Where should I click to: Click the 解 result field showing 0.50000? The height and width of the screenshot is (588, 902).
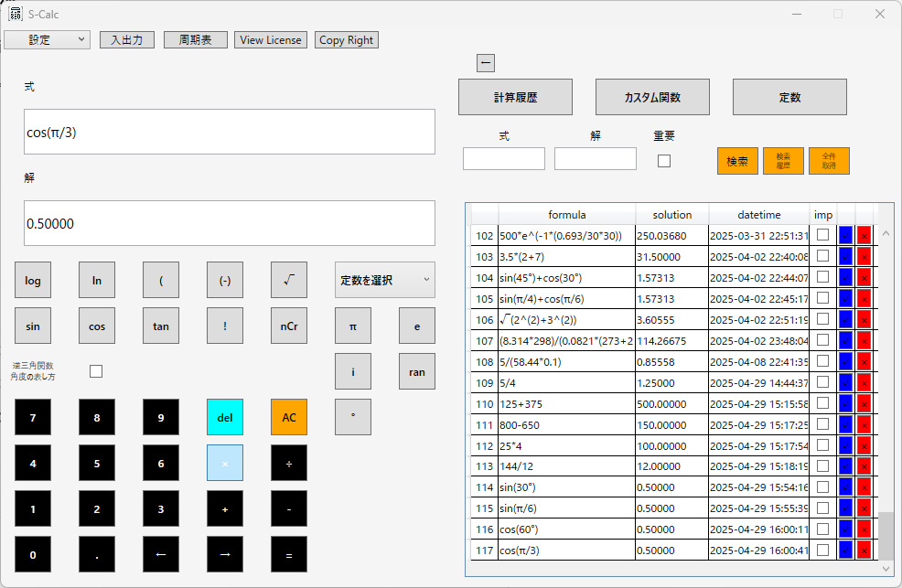click(230, 223)
